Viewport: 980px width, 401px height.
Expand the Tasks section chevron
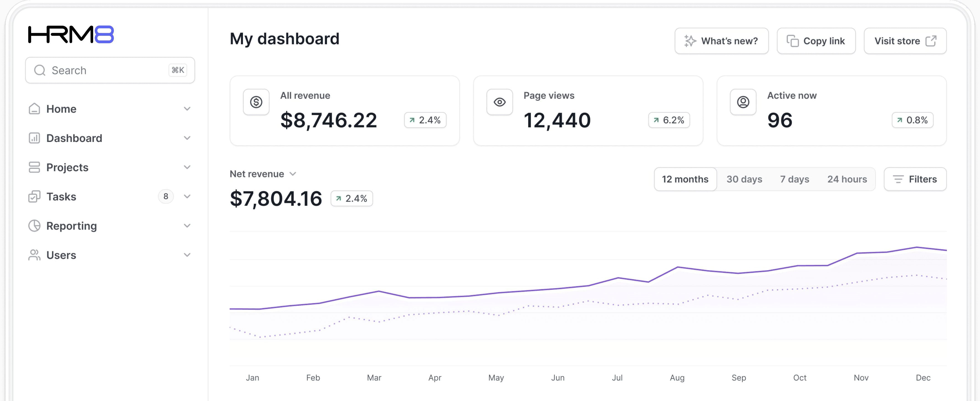(187, 196)
